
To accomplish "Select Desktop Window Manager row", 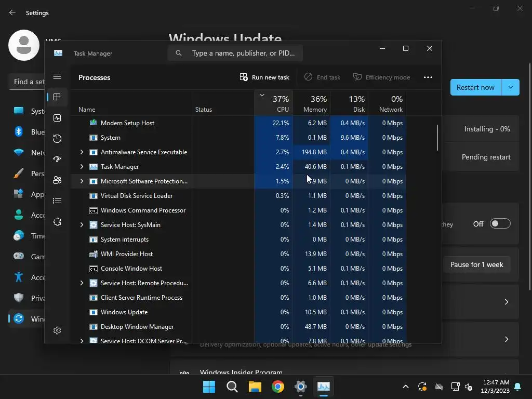I will [x=239, y=327].
